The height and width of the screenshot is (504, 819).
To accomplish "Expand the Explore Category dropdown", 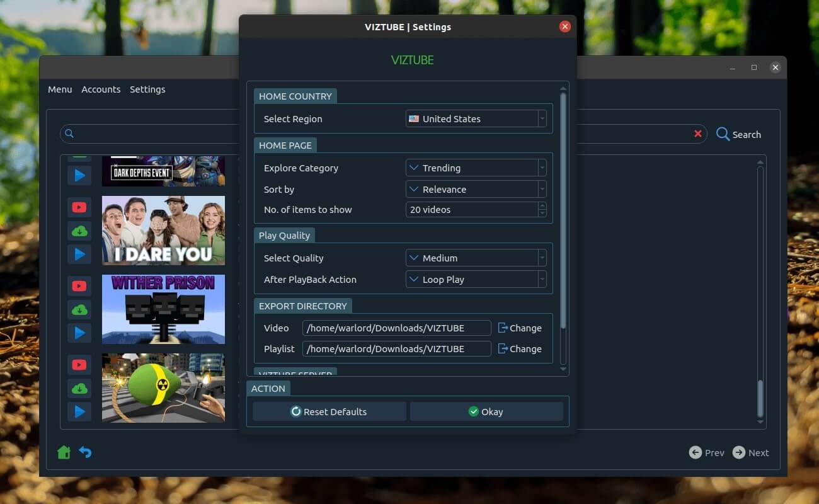I will (476, 168).
